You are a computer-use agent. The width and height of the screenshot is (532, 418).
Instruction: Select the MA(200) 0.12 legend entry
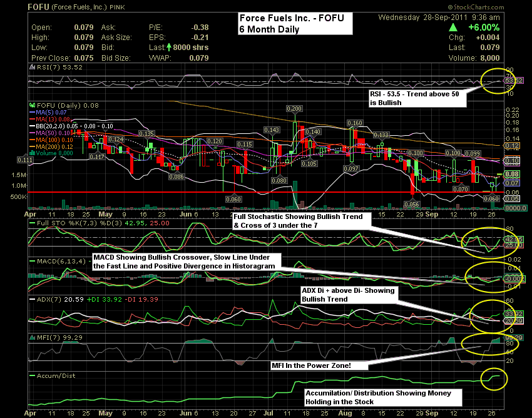click(x=51, y=146)
